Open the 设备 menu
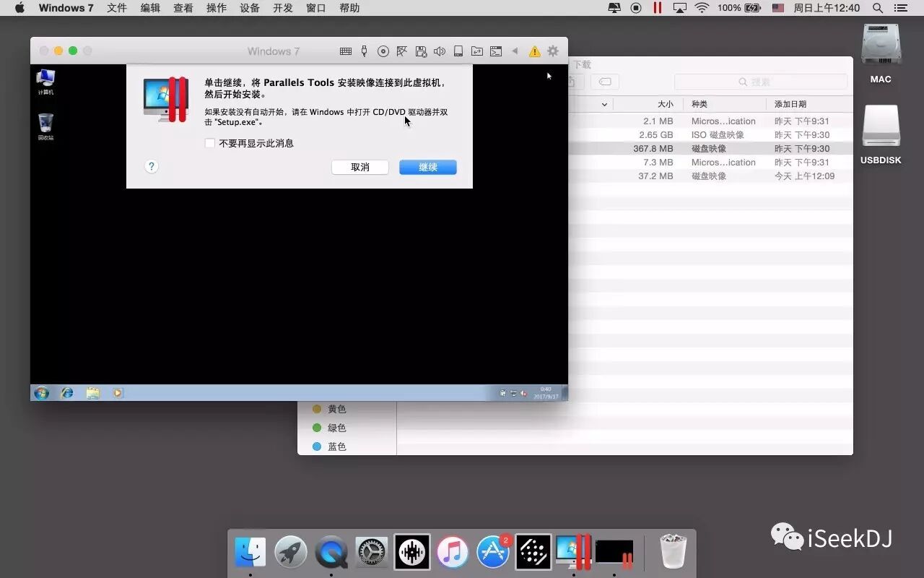This screenshot has height=578, width=924. [x=250, y=8]
